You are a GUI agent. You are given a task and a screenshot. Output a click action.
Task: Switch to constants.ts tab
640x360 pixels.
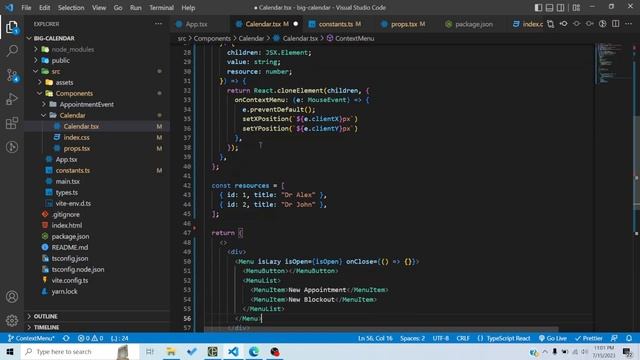[336, 24]
